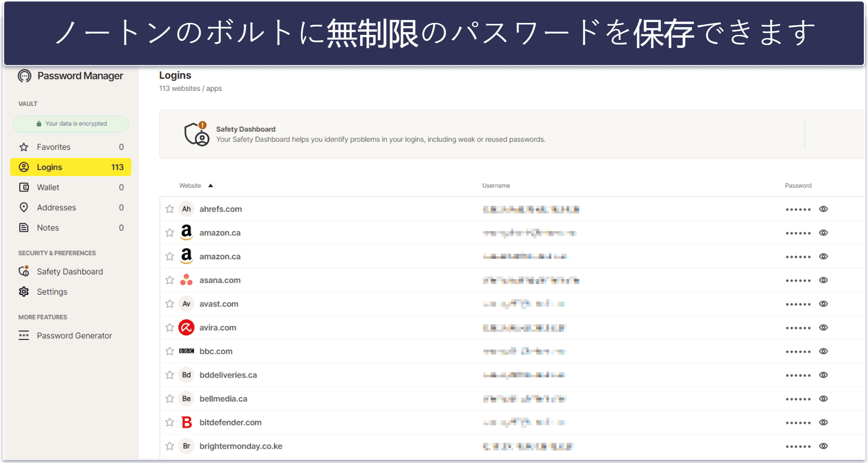Open the bellmedia.ca login entry
The image size is (868, 463).
(x=512, y=399)
